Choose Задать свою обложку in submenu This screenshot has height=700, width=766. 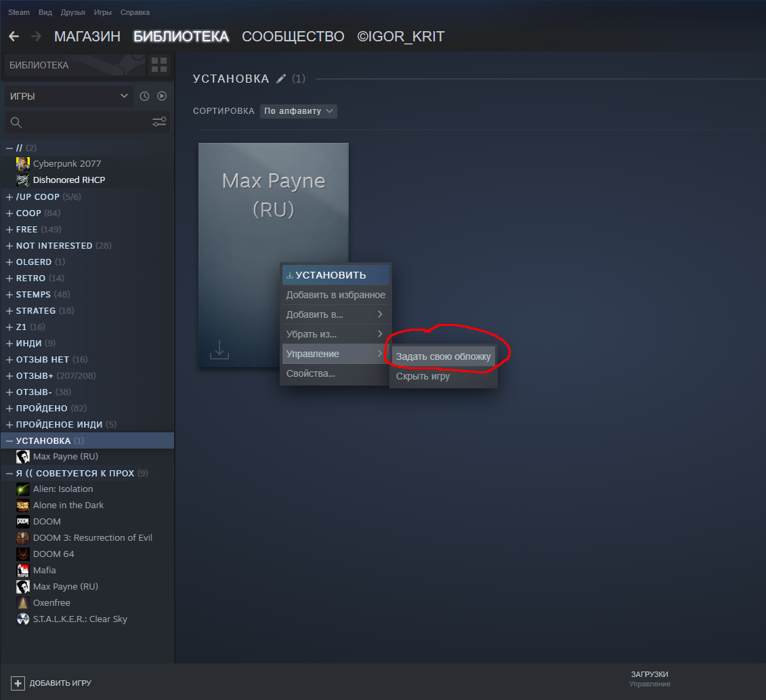click(x=443, y=356)
